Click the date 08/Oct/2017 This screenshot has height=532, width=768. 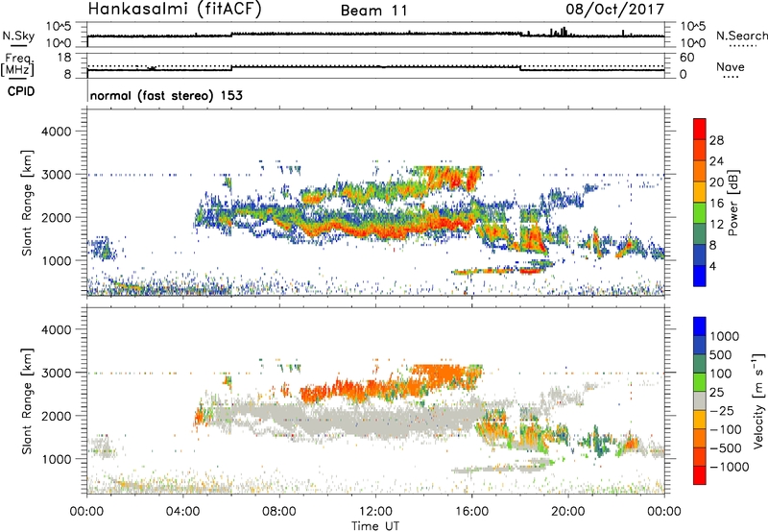pyautogui.click(x=614, y=10)
